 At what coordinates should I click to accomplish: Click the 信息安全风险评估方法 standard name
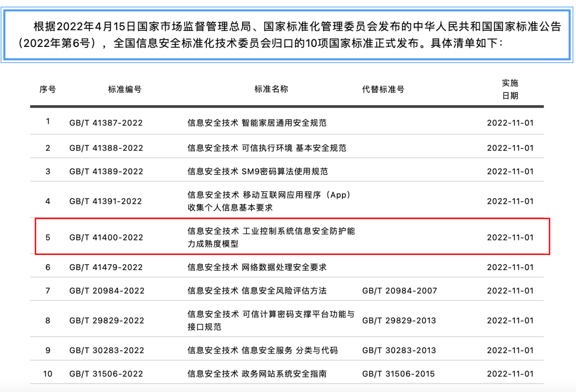click(257, 291)
